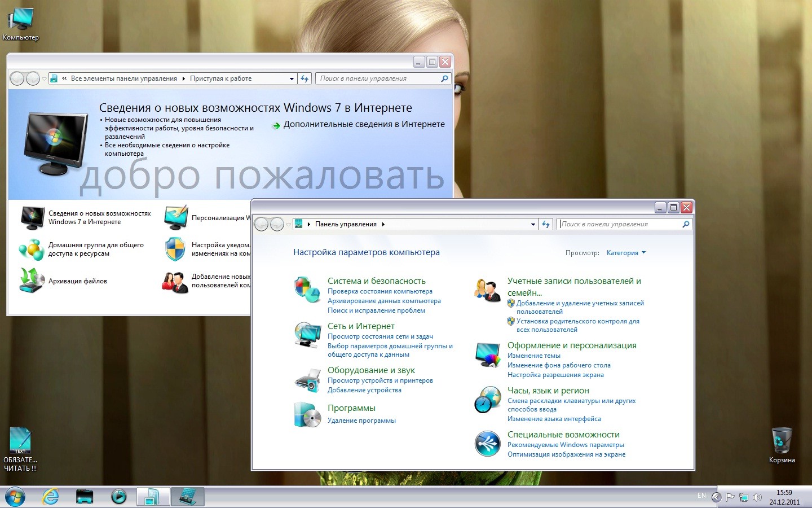Click the Приступая к работе breadcrumb

(221, 78)
